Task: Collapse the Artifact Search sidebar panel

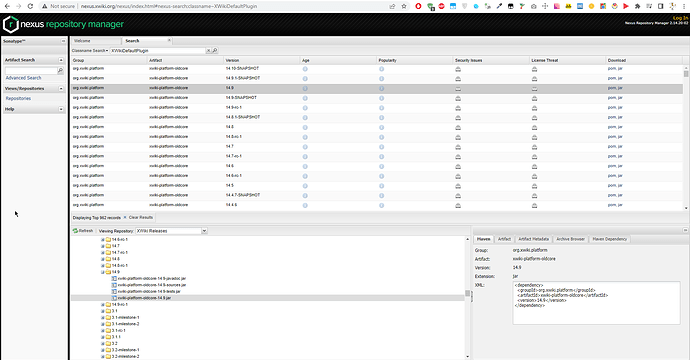Action: coord(61,60)
